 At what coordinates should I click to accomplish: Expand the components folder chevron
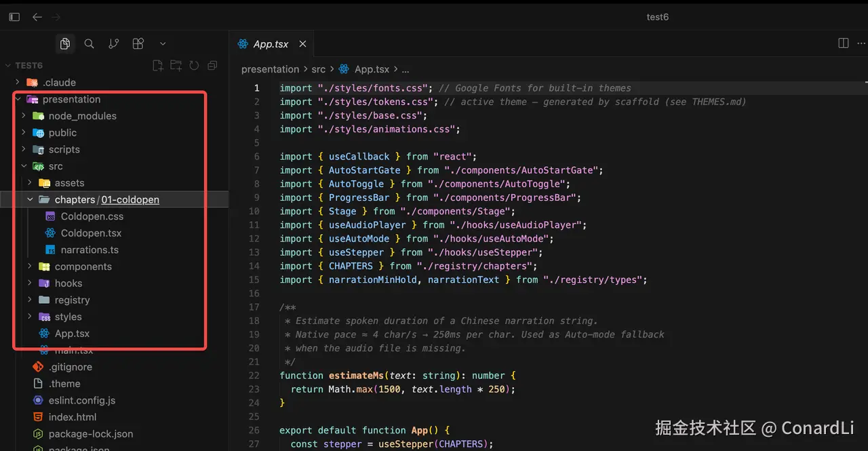(x=30, y=267)
